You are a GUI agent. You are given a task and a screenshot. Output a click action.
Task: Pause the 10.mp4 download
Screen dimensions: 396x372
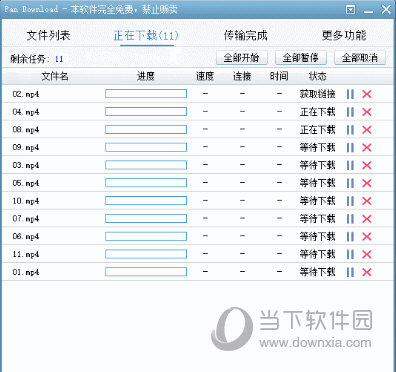[x=350, y=201]
